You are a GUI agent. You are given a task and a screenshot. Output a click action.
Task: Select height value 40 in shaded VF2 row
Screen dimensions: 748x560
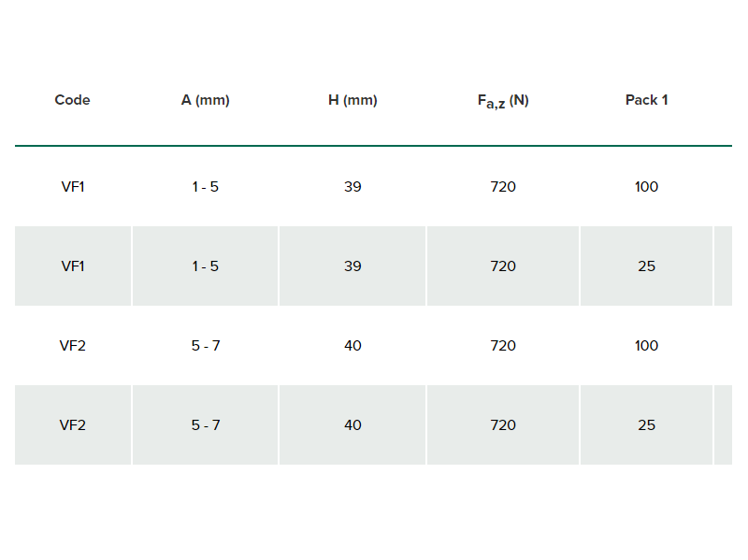(x=352, y=425)
